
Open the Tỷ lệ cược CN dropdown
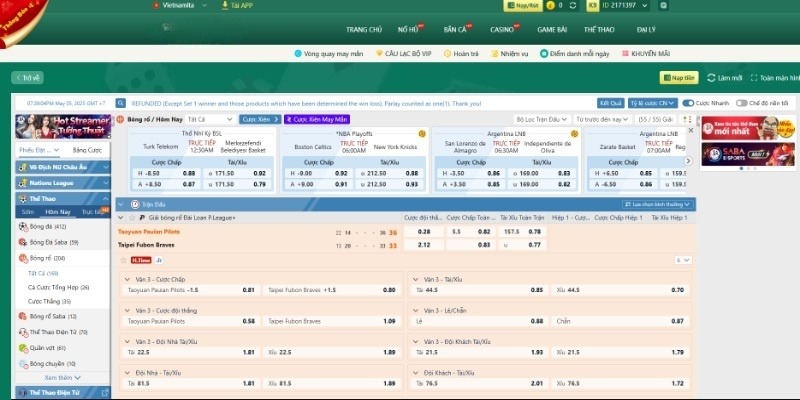pyautogui.click(x=654, y=103)
